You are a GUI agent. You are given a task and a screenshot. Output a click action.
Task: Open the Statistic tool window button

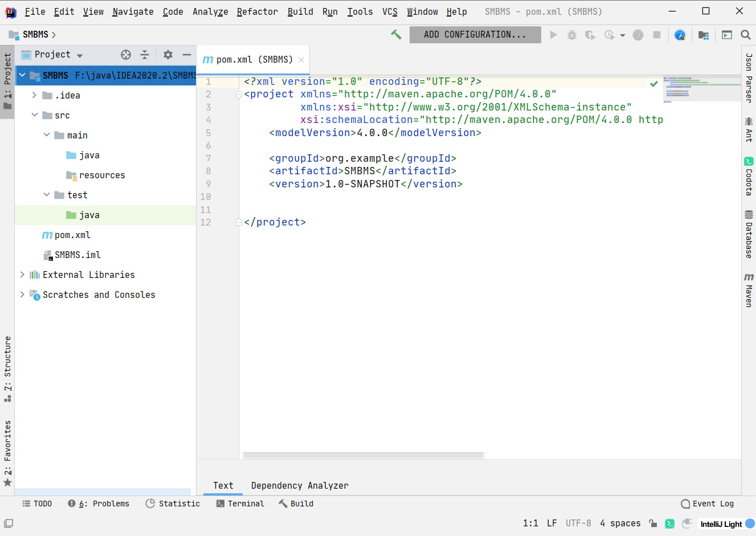tap(173, 504)
